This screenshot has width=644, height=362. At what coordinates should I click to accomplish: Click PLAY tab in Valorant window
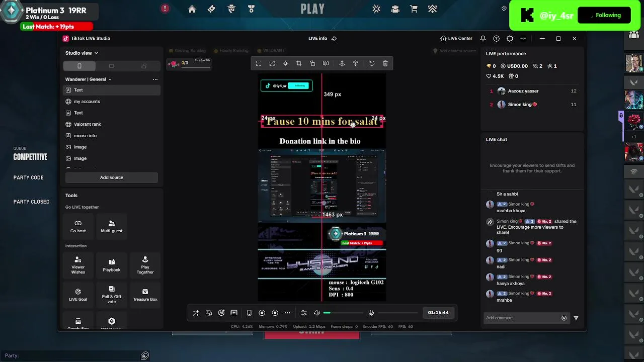pos(312,9)
